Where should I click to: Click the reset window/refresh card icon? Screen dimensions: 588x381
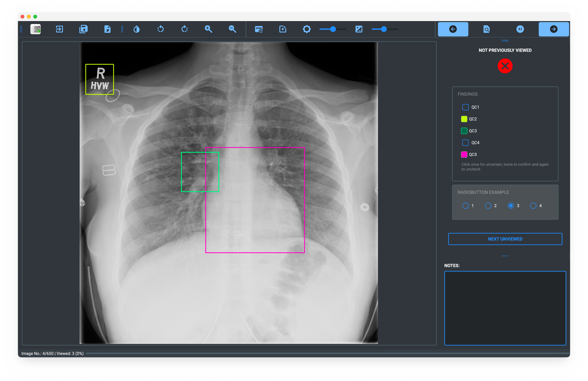pos(259,29)
